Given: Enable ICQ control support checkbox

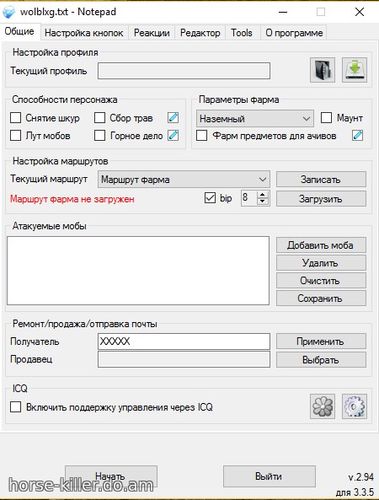Looking at the screenshot, I should click(x=15, y=407).
